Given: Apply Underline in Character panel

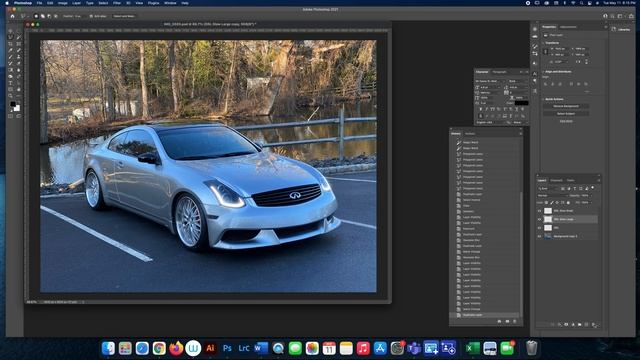Looking at the screenshot, I should (517, 109).
